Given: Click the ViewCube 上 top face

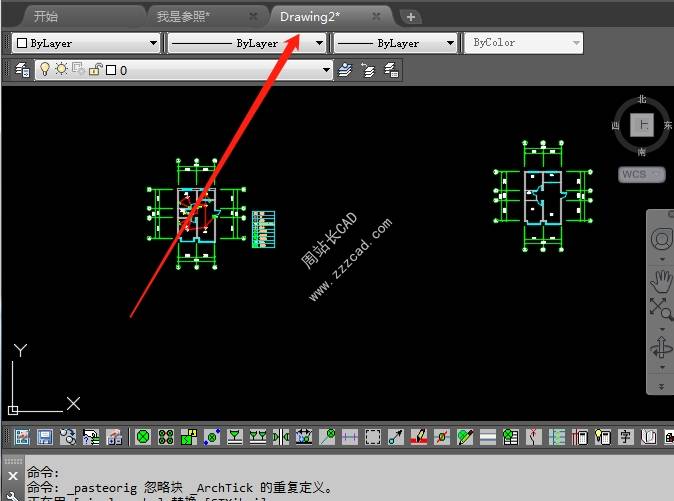Looking at the screenshot, I should coord(642,125).
